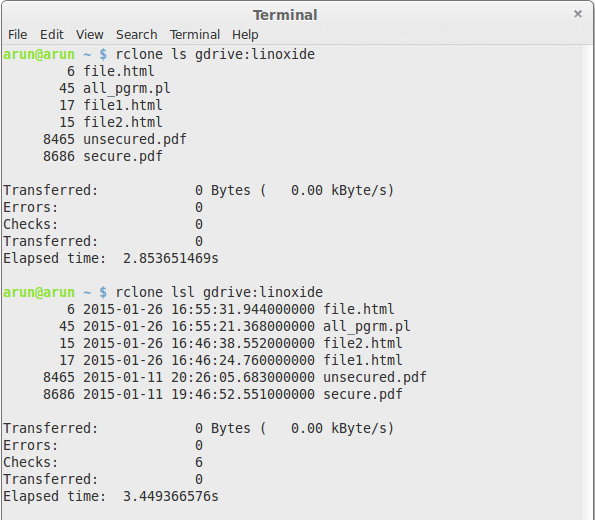Click the elapsed time 3.449366576s

pos(171,496)
